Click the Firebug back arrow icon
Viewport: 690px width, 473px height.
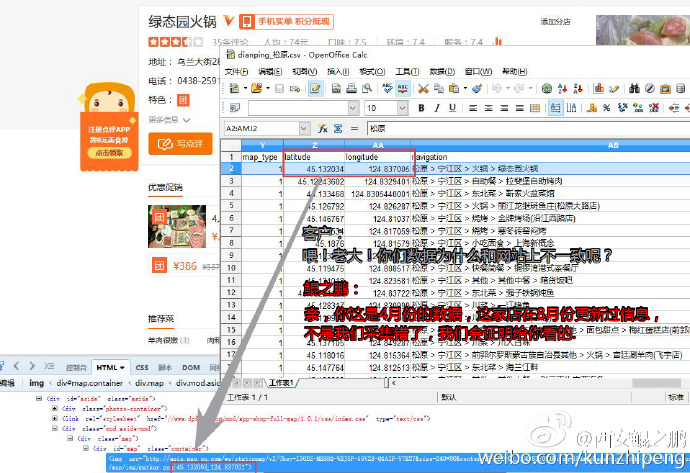[16, 366]
